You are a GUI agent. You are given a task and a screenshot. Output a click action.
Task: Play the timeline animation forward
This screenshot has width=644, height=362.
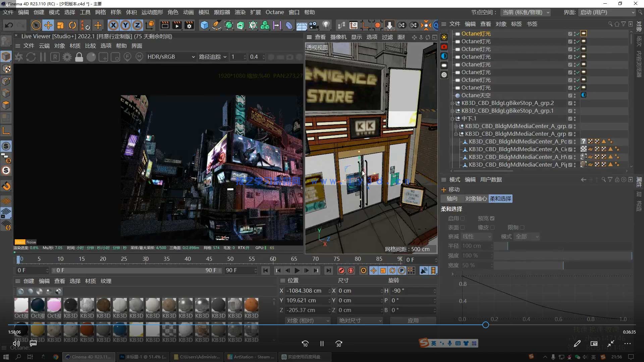point(297,270)
